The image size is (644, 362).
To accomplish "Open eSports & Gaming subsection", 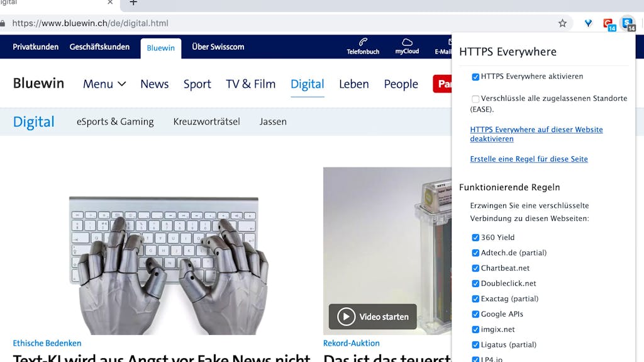I will 115,122.
